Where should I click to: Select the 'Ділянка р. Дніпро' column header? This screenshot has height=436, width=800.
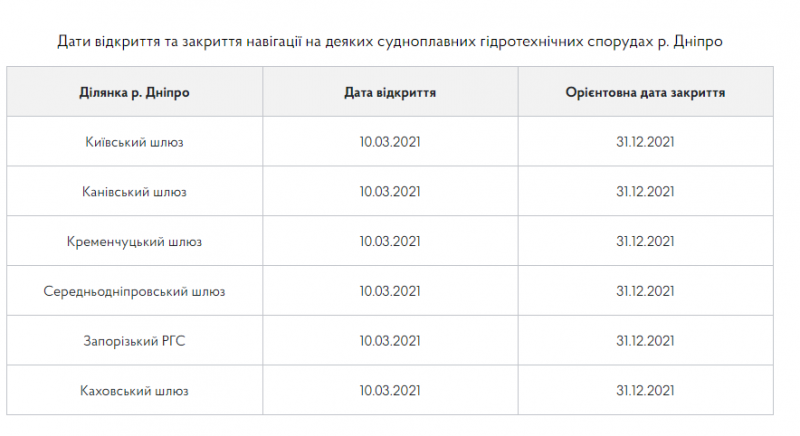pos(134,92)
